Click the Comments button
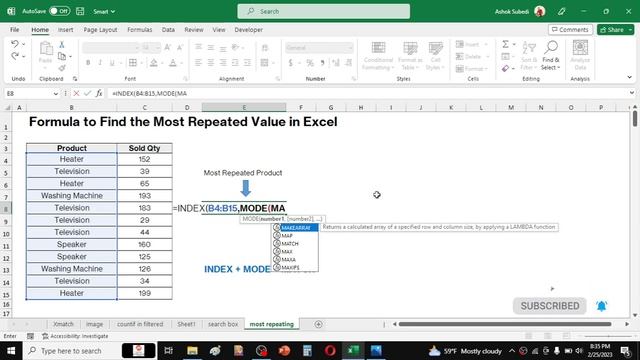This screenshot has height=360, width=640. [570, 30]
